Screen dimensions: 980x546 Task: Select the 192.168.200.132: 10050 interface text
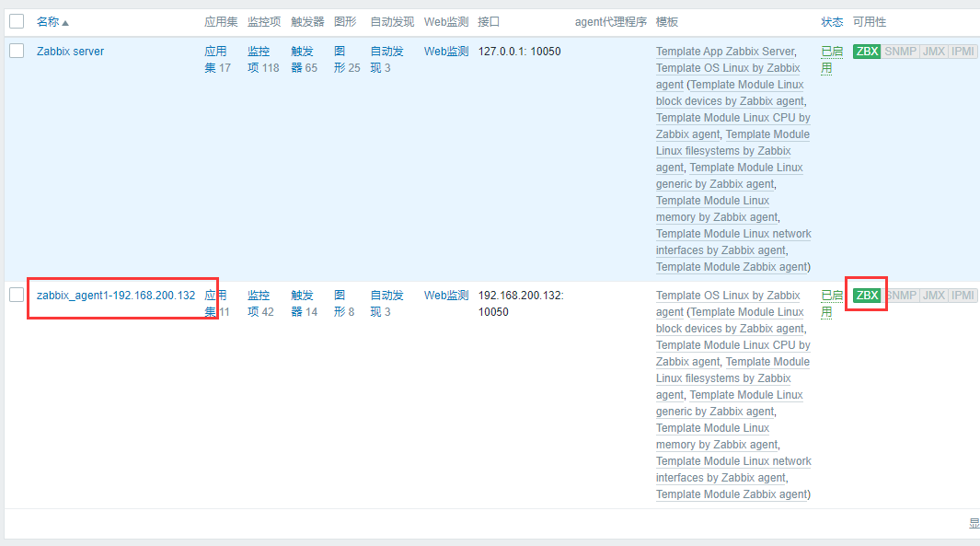tap(521, 303)
